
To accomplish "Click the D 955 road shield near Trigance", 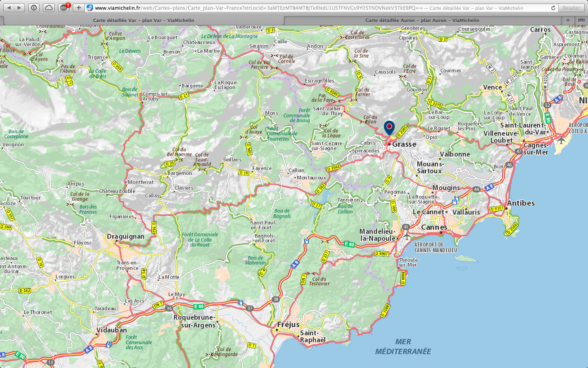I will coord(117,66).
